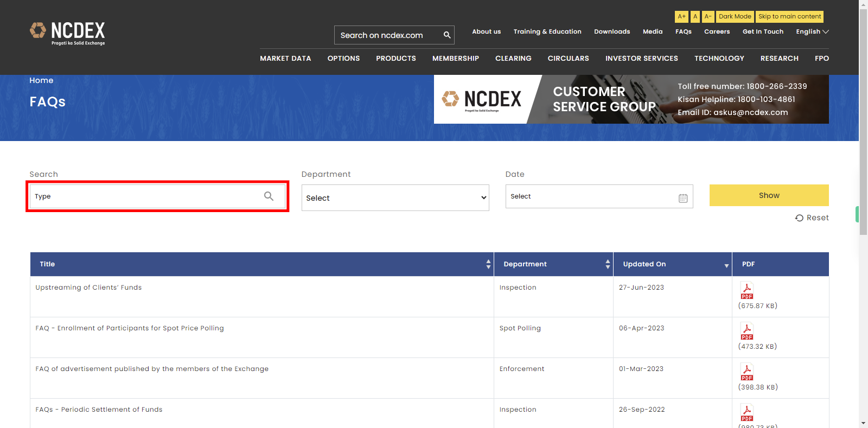Open PDF for Periodic Settlement of Funds
The width and height of the screenshot is (868, 428).
point(747,413)
